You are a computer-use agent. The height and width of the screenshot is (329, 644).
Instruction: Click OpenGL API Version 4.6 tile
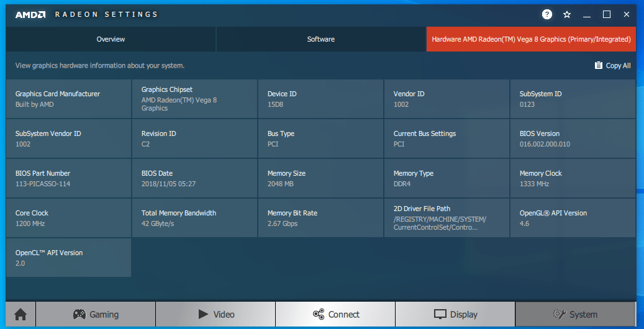pos(573,218)
